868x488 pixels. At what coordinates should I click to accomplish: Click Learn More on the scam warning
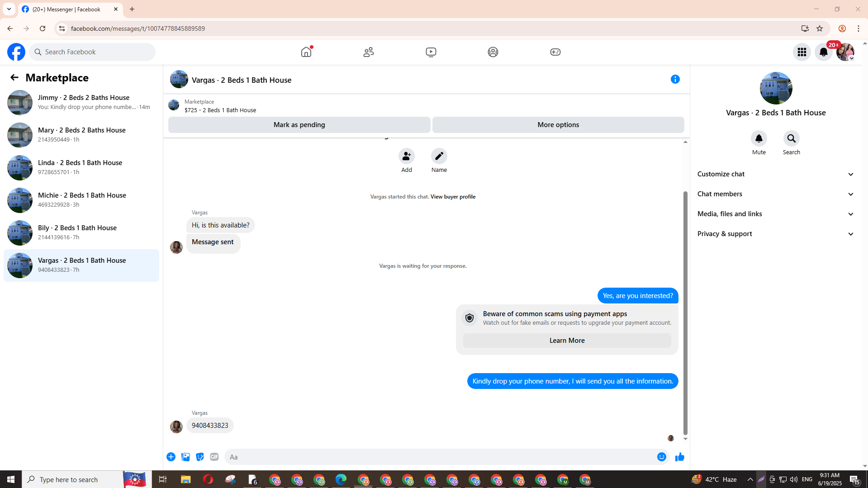click(567, 341)
